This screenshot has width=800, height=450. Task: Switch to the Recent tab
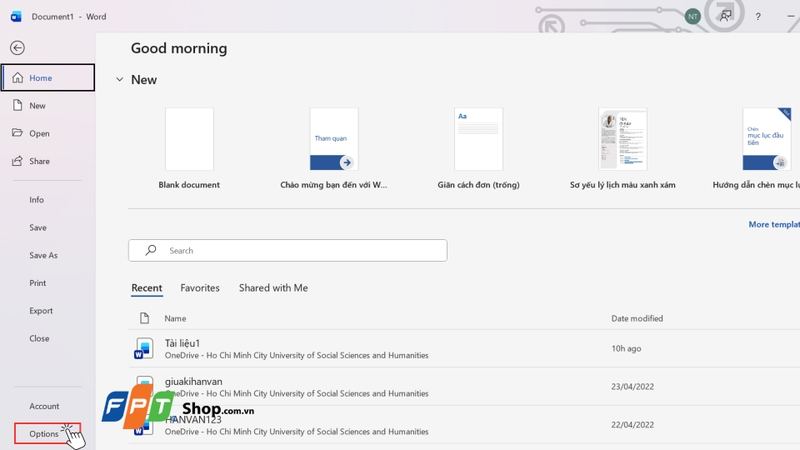(x=147, y=288)
